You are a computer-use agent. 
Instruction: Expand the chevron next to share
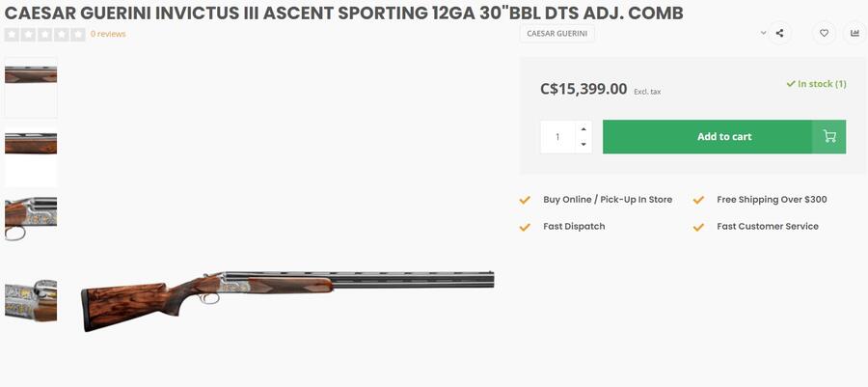coord(763,33)
